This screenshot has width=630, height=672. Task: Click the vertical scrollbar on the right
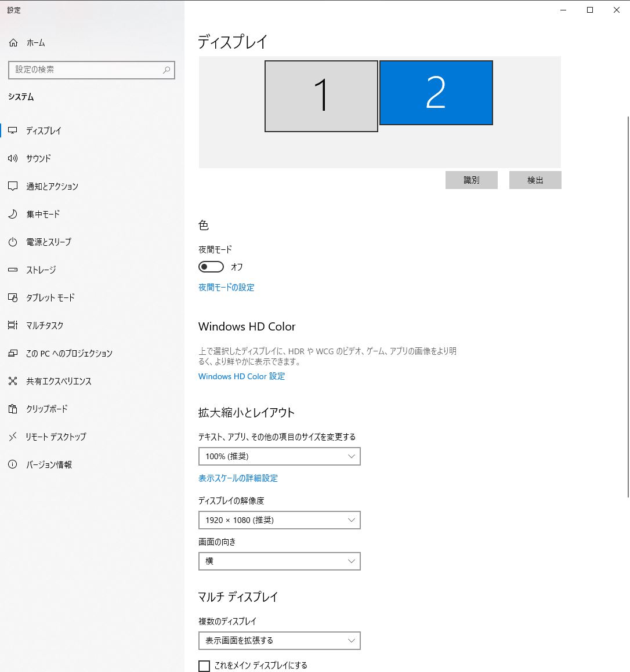point(628,306)
